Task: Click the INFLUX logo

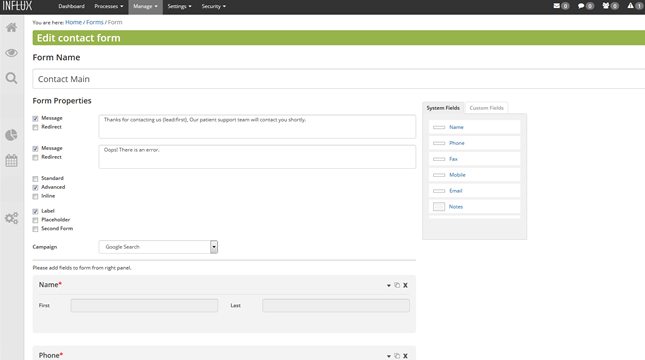Action: coord(17,6)
